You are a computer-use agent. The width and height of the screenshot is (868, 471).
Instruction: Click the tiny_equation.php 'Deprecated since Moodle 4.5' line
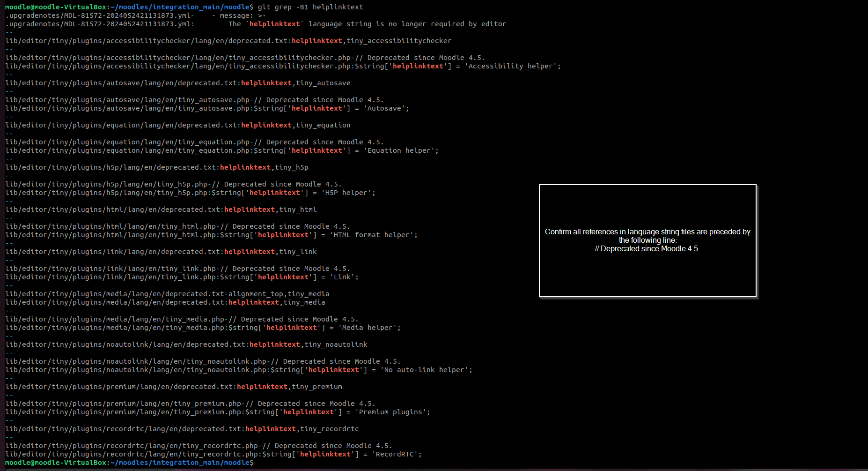coord(195,142)
